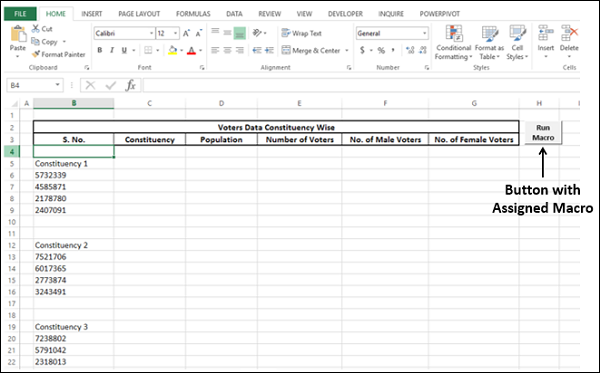Click the Paste clipboard icon
The image size is (600, 373).
click(18, 34)
